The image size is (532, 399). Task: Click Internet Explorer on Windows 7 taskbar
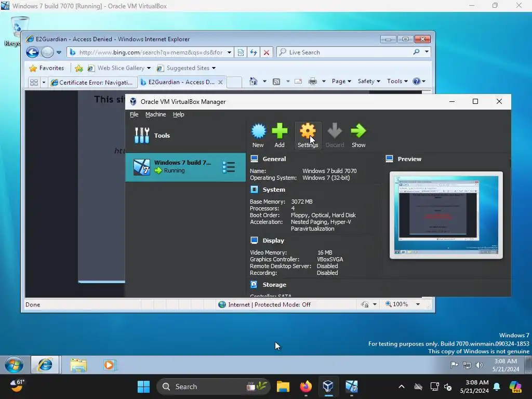(x=45, y=365)
